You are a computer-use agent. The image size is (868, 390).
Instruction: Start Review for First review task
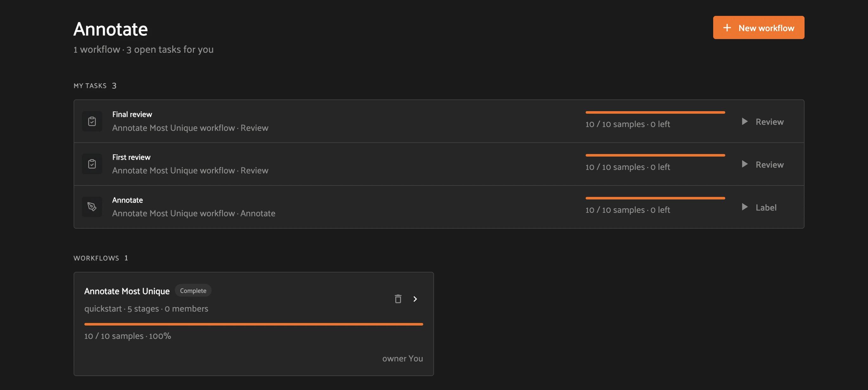763,164
